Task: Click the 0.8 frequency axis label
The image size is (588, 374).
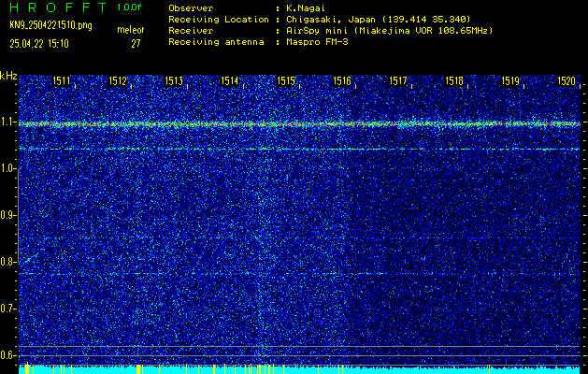Action: click(7, 262)
